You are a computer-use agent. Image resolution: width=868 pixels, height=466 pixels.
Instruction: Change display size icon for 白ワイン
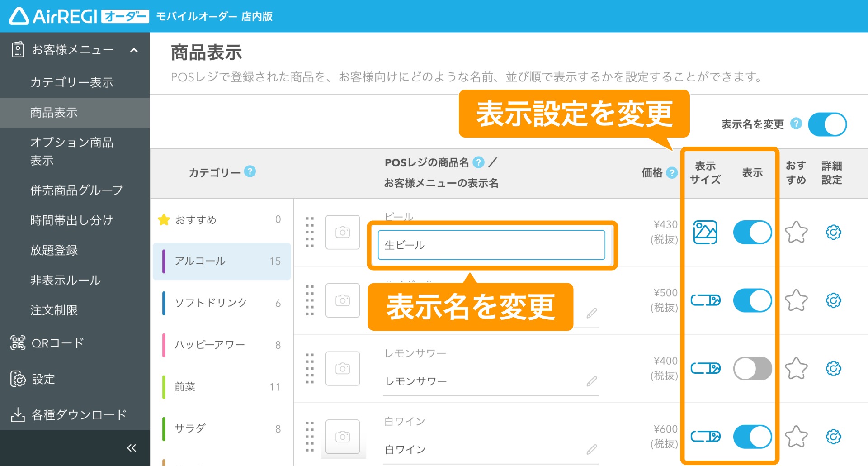pos(705,437)
